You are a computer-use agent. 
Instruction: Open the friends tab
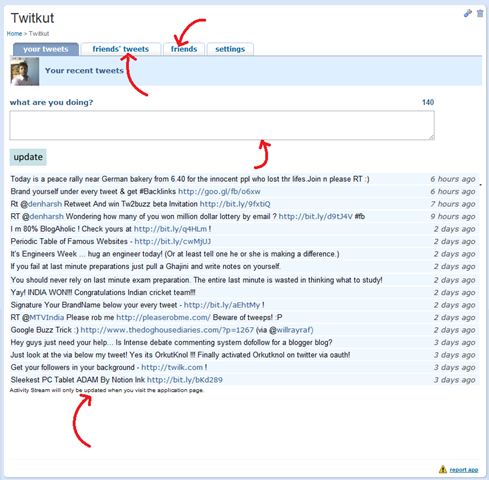(184, 49)
